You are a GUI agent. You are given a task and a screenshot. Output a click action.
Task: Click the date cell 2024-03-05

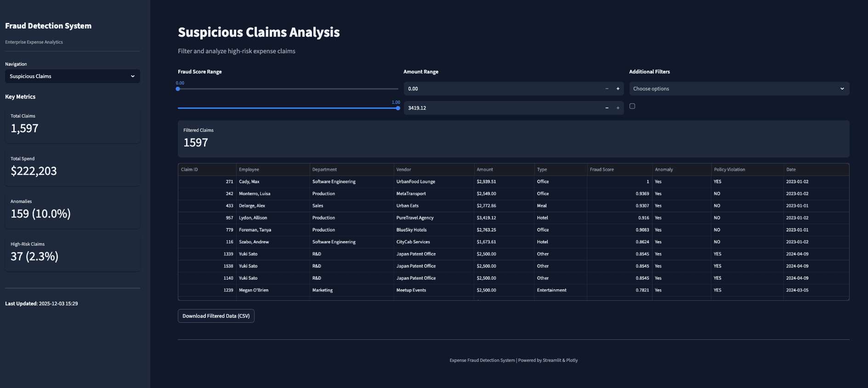point(816,290)
